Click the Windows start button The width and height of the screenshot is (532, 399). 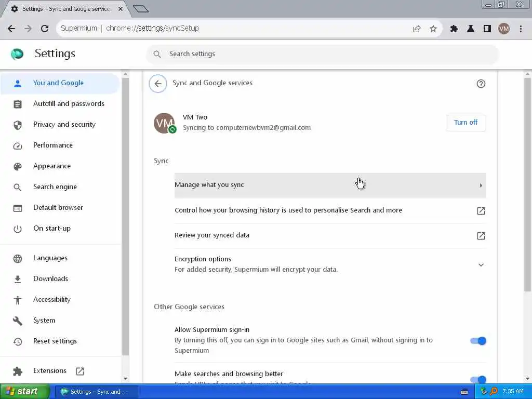tap(24, 392)
